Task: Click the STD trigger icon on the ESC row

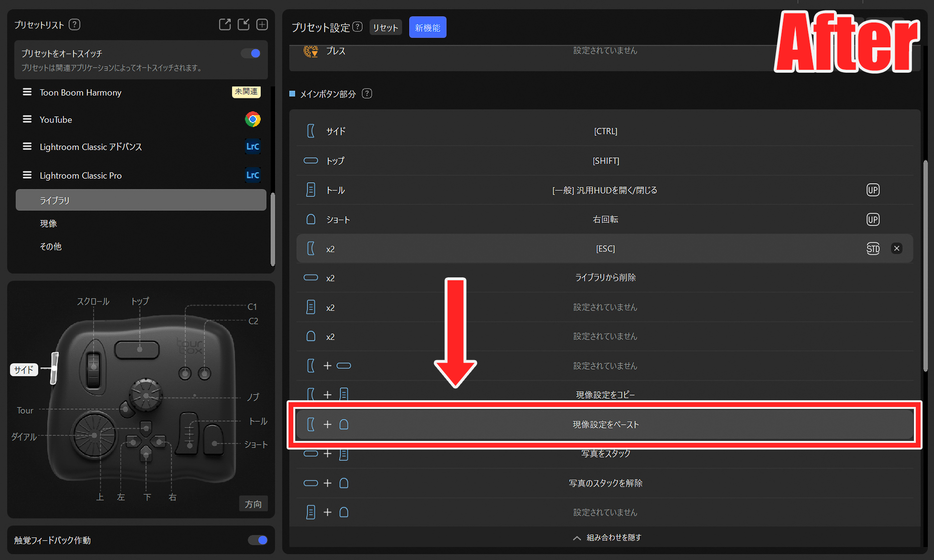Action: 873,249
